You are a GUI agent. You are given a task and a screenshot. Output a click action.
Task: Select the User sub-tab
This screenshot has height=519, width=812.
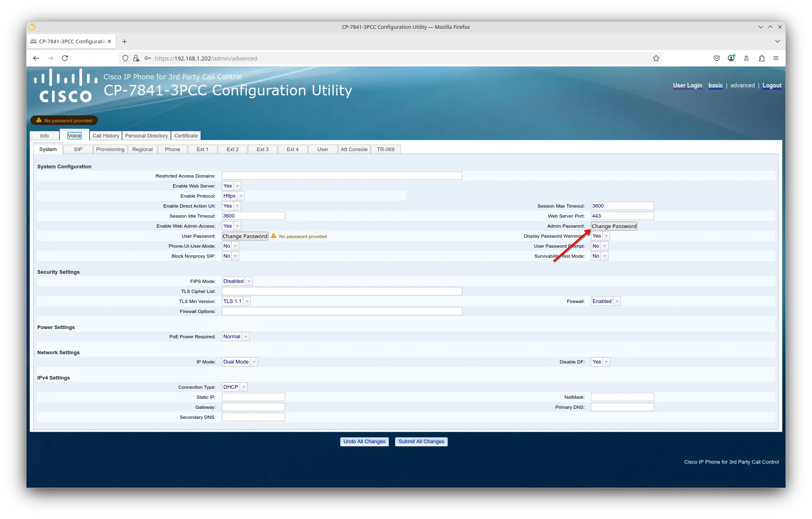pos(322,149)
